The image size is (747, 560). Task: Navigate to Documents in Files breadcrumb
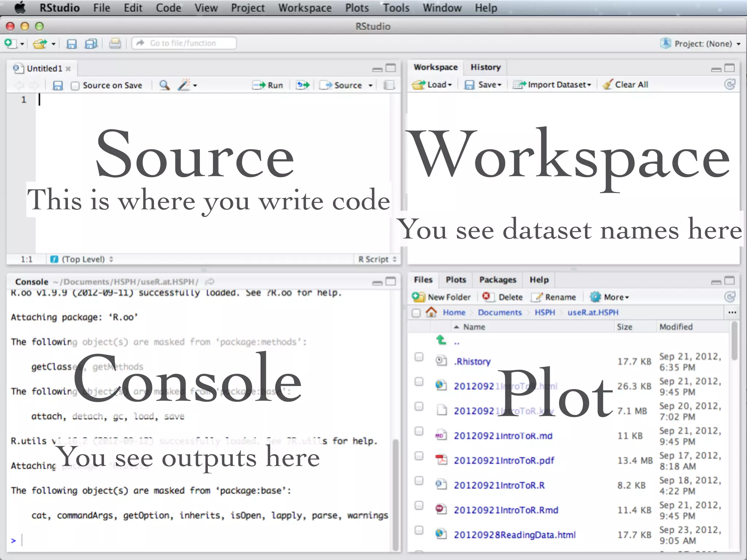coord(500,312)
